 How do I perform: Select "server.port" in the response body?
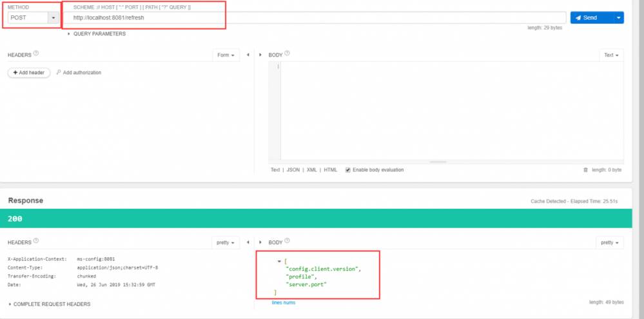(306, 284)
